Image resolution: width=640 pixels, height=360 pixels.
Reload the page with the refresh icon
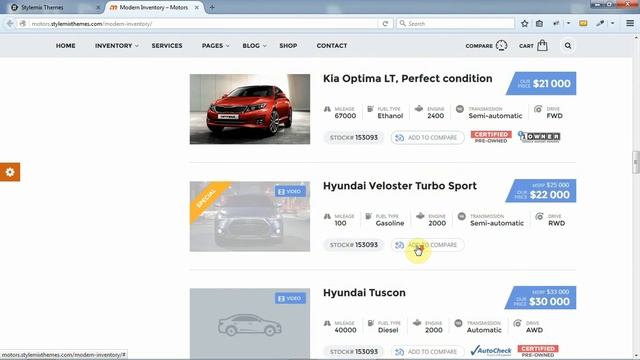click(385, 24)
